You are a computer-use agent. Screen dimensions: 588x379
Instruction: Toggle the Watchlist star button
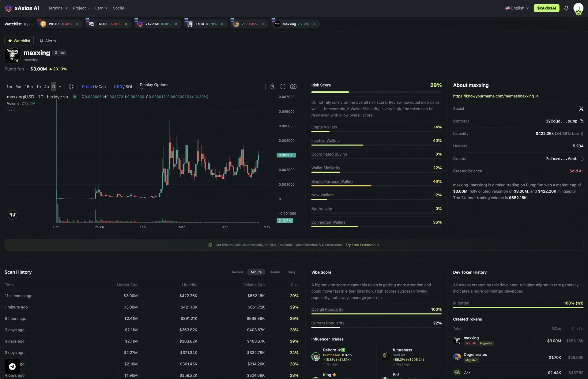[x=19, y=41]
